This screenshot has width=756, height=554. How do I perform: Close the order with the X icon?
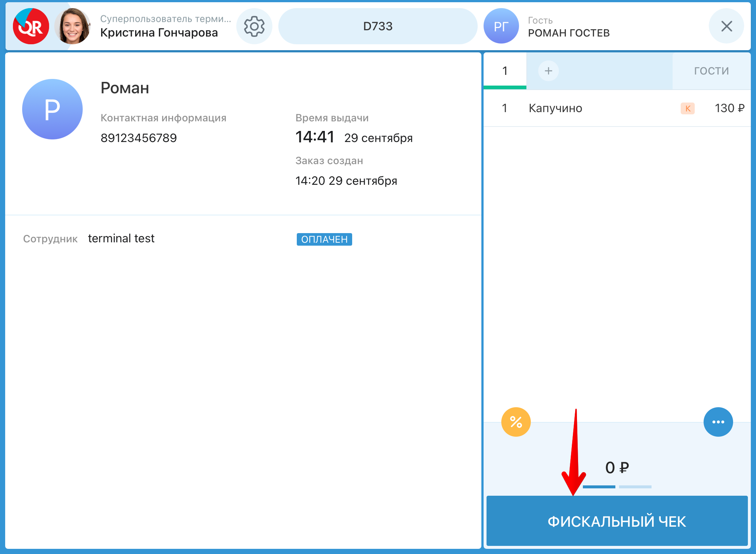pyautogui.click(x=726, y=27)
